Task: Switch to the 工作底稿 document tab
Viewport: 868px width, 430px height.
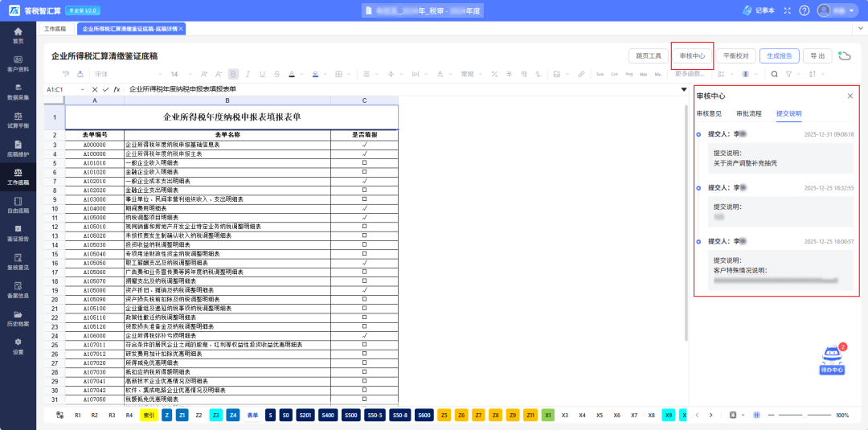Action: 55,29
